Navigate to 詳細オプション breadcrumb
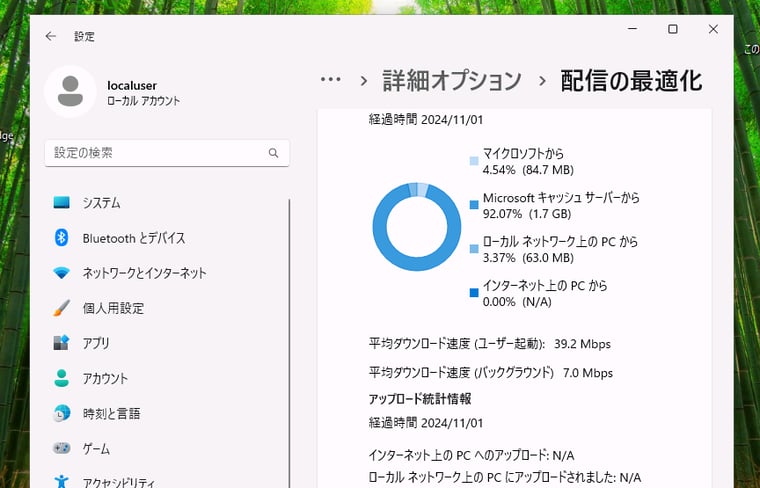The image size is (760, 488). pos(452,80)
